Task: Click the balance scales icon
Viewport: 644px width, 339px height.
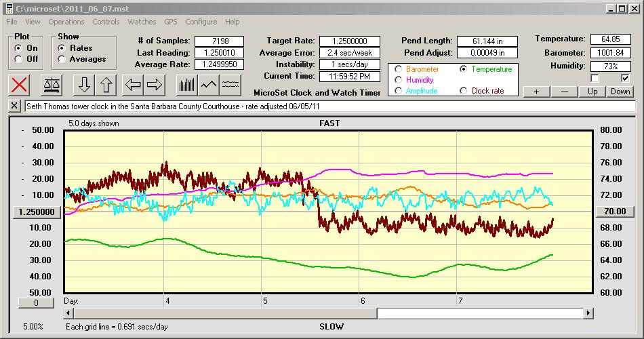Action: tap(52, 85)
